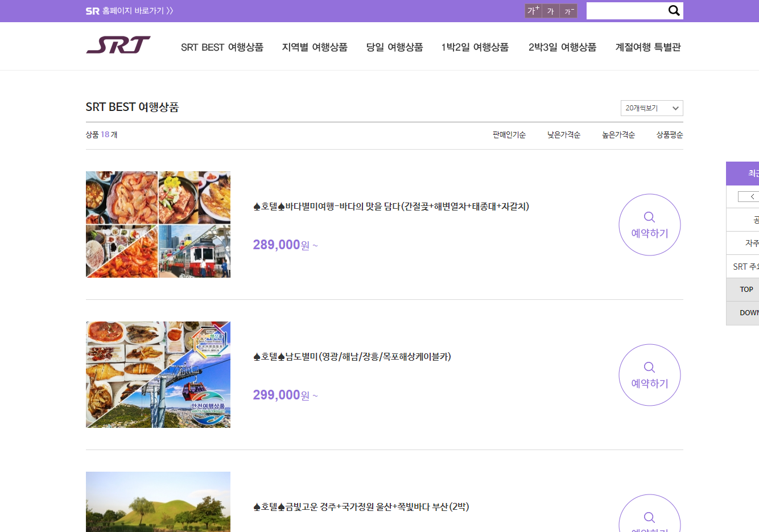Sort by 낮은가격순
This screenshot has height=532, width=759.
click(564, 135)
